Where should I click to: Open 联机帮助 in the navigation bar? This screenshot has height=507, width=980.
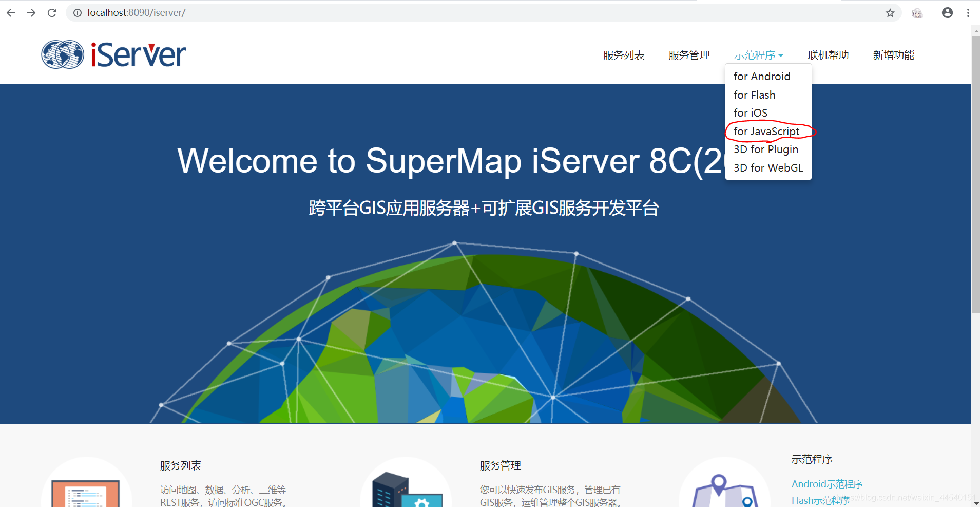click(x=828, y=55)
